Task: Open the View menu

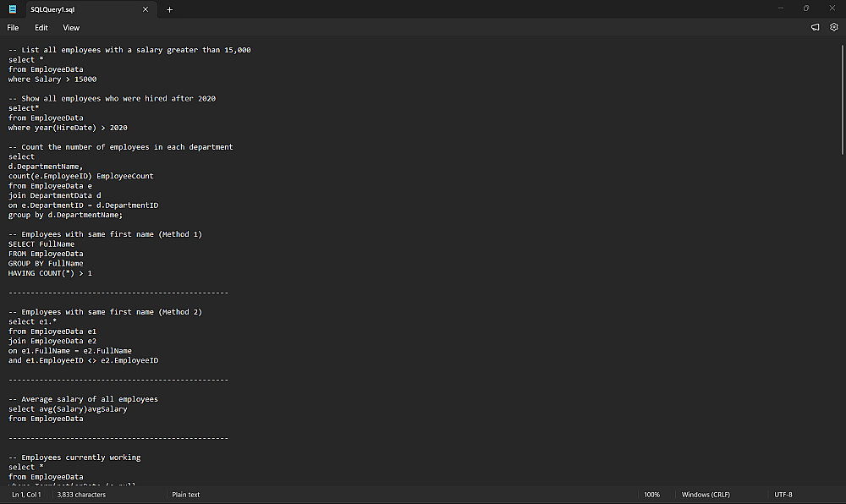Action: pos(71,28)
